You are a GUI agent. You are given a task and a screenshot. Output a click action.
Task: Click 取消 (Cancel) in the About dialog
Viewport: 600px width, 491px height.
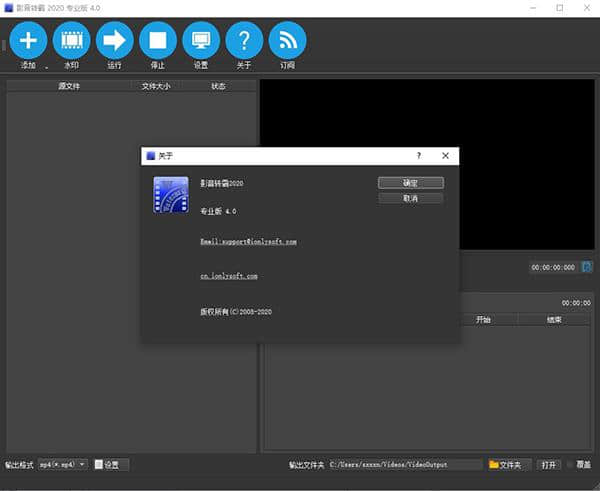point(410,198)
